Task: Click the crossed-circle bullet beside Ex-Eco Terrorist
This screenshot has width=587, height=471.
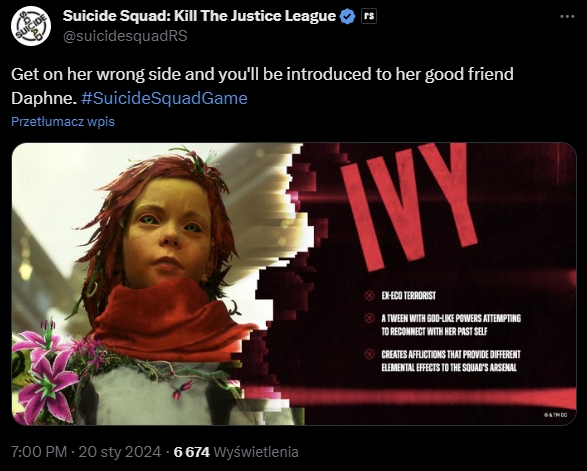Action: click(369, 296)
